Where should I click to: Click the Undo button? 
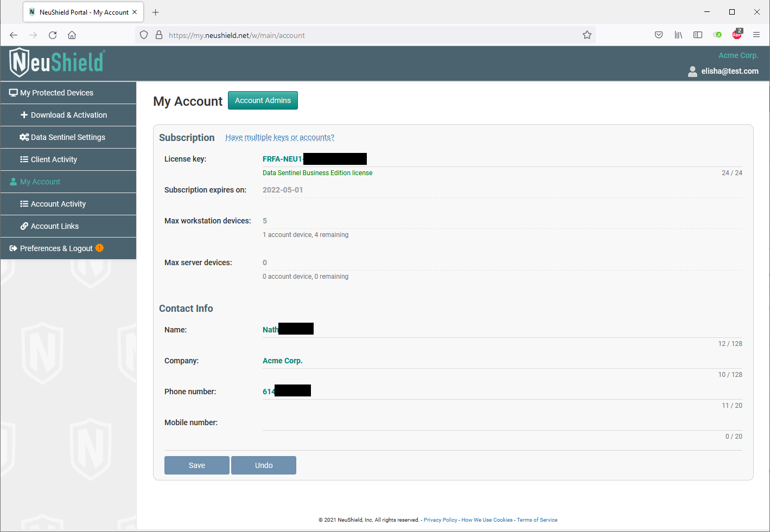click(264, 465)
